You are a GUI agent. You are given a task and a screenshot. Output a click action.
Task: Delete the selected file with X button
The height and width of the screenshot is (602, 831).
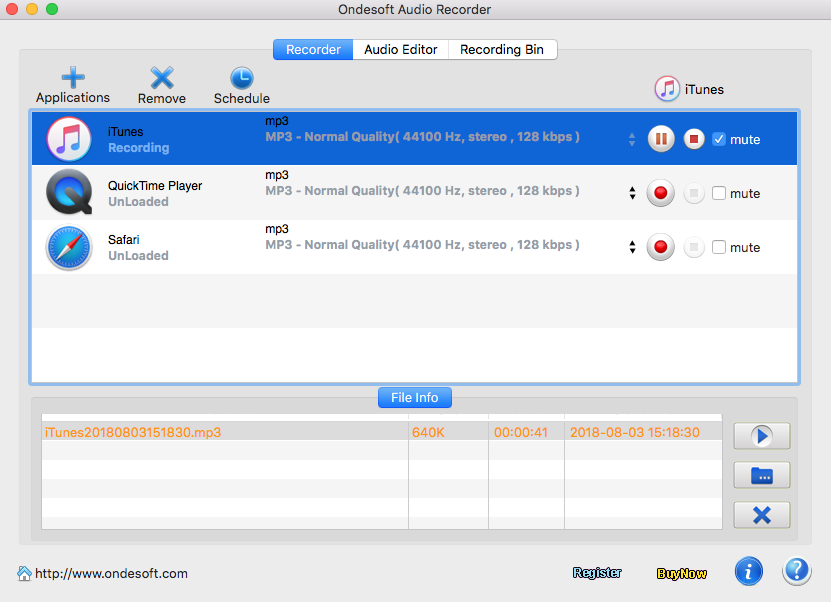[x=761, y=515]
